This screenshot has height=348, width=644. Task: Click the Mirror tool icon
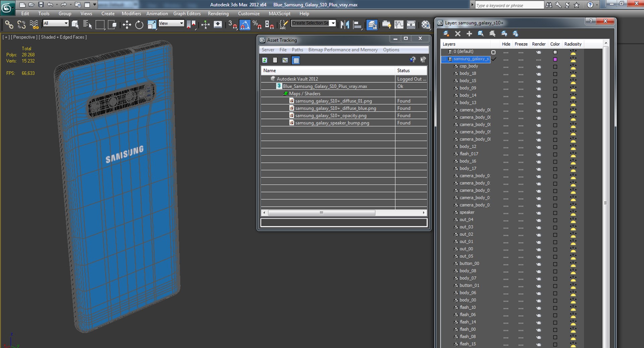(345, 24)
